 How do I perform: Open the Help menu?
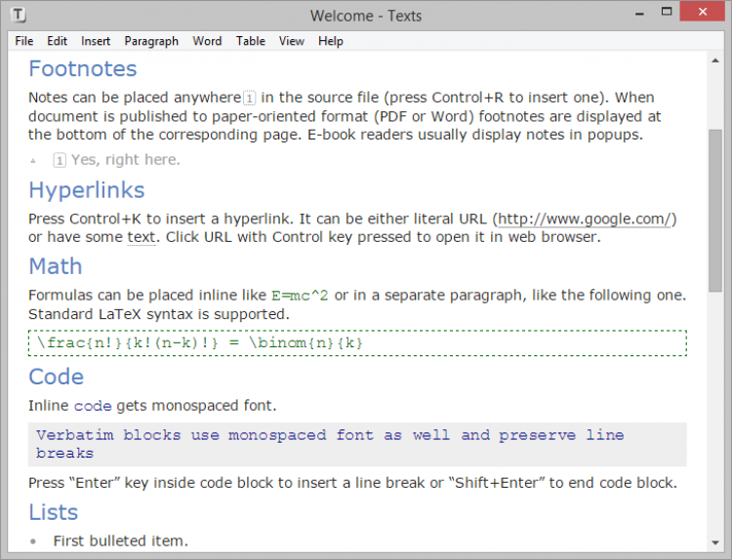(331, 41)
